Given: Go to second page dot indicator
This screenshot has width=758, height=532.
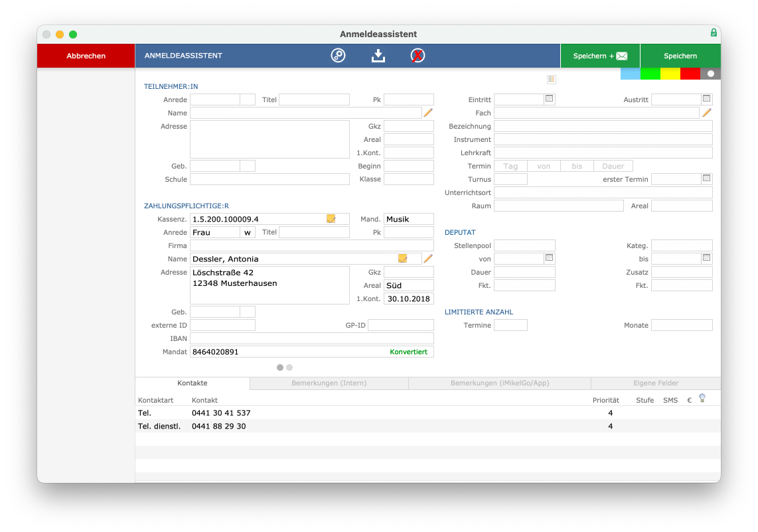Looking at the screenshot, I should 289,367.
